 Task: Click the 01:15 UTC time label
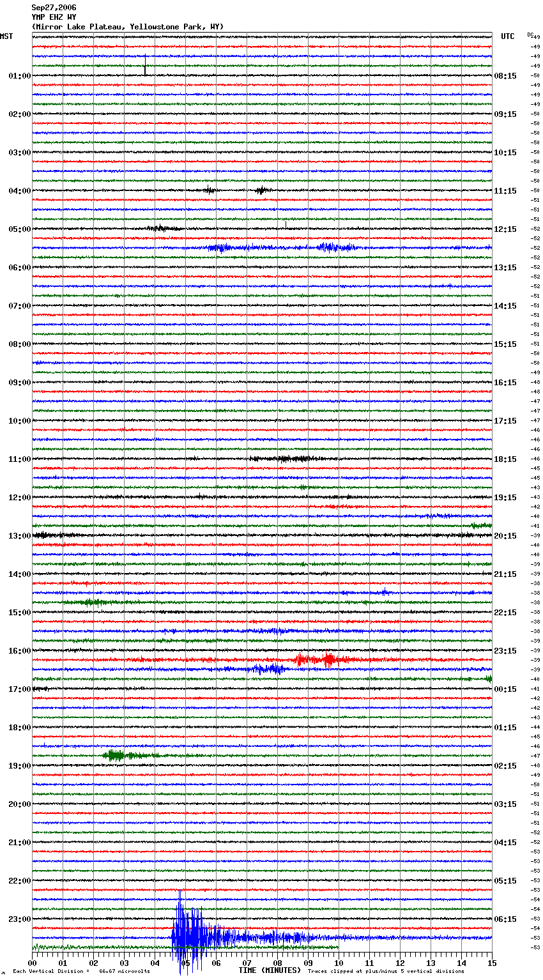pyautogui.click(x=505, y=728)
